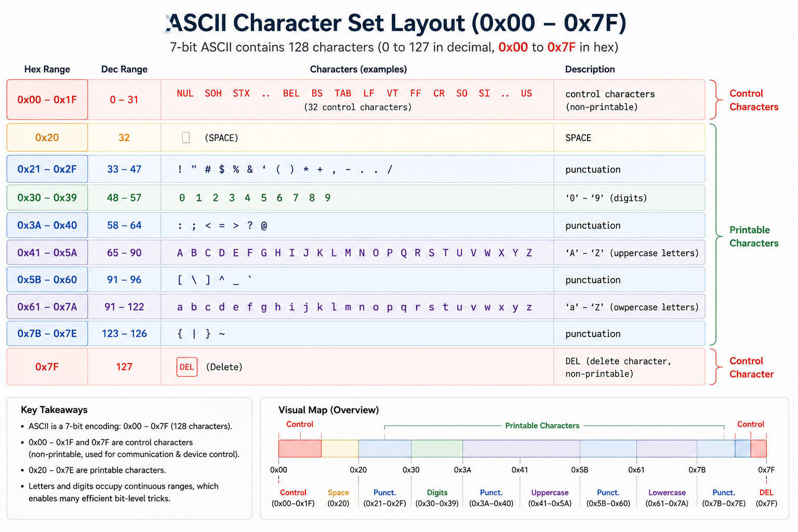Click the empty box glyph in the SPACE row

186,138
